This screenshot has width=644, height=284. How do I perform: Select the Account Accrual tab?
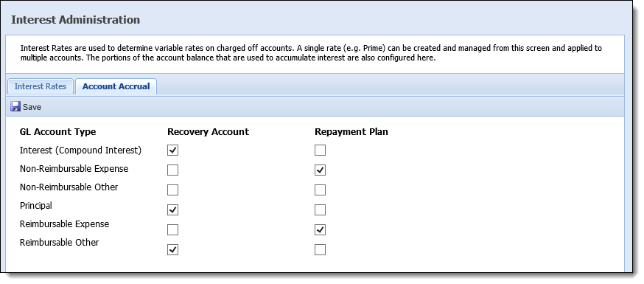[116, 87]
